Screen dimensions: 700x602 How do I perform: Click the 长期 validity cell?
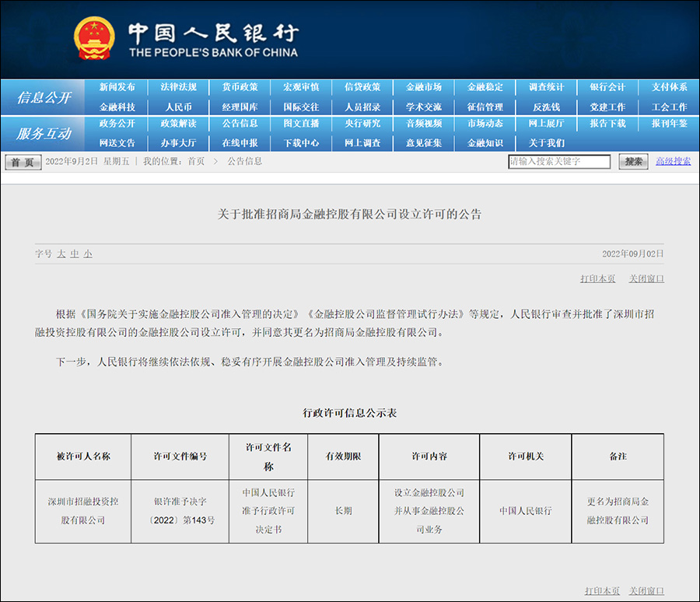click(x=343, y=511)
